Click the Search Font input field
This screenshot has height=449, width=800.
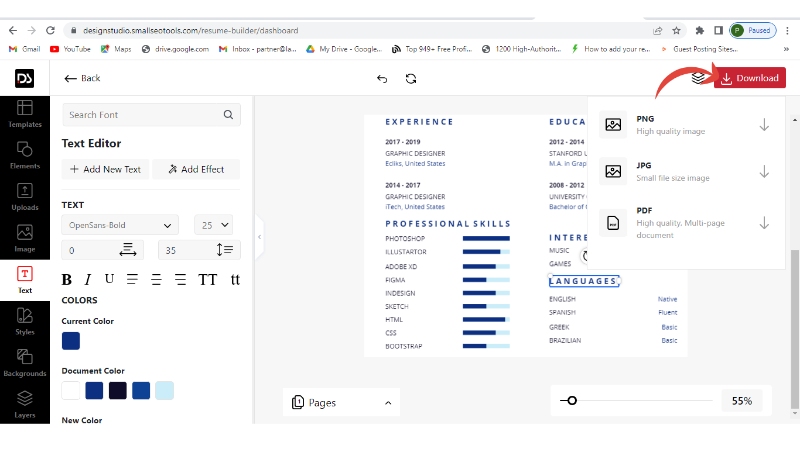click(140, 115)
